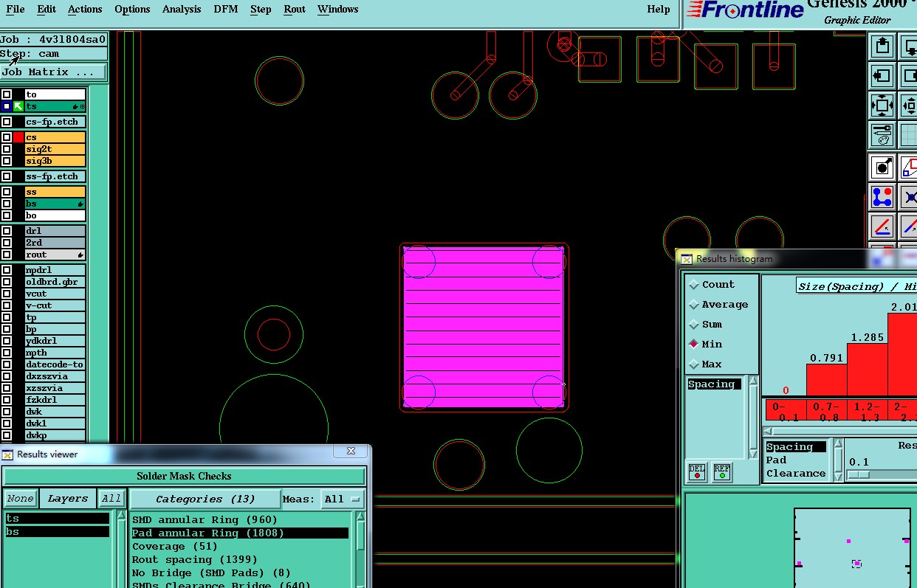Screen dimensions: 917x588
Task: Click the grid display icon
Action: pos(909,134)
